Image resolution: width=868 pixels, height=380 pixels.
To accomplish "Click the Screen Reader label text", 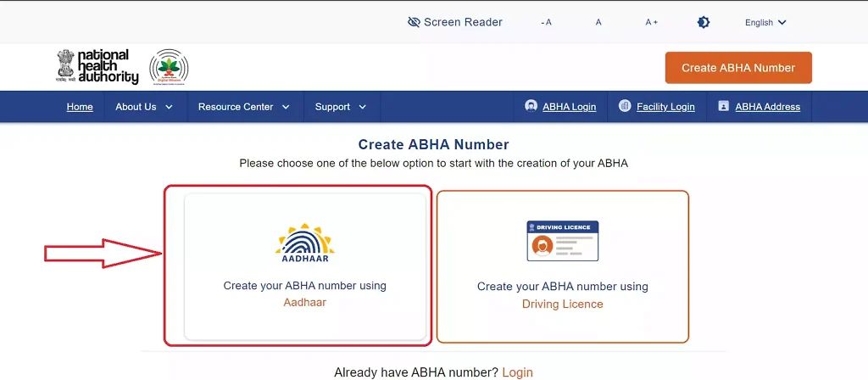I will [x=463, y=22].
